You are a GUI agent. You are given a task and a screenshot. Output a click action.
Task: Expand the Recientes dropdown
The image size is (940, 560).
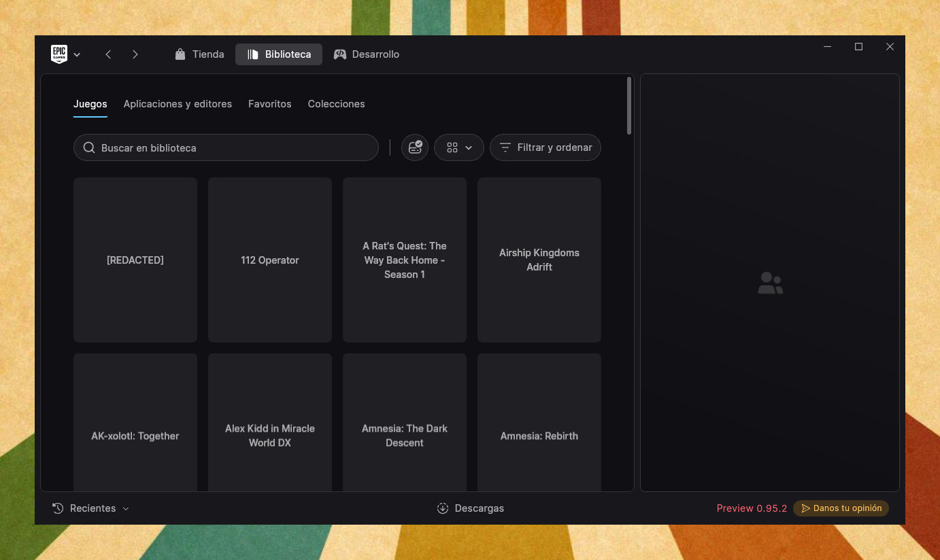click(x=90, y=508)
